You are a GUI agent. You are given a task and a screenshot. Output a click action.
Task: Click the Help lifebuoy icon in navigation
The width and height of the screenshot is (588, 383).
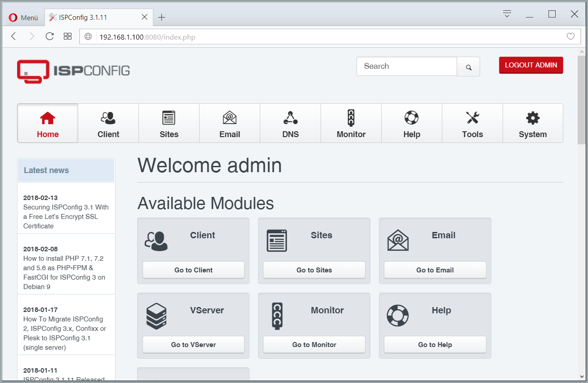[x=411, y=118]
